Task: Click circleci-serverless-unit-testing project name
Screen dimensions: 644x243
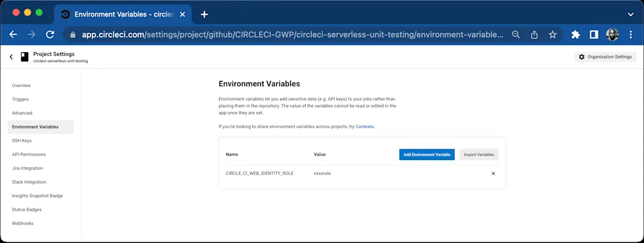Action: pyautogui.click(x=60, y=61)
